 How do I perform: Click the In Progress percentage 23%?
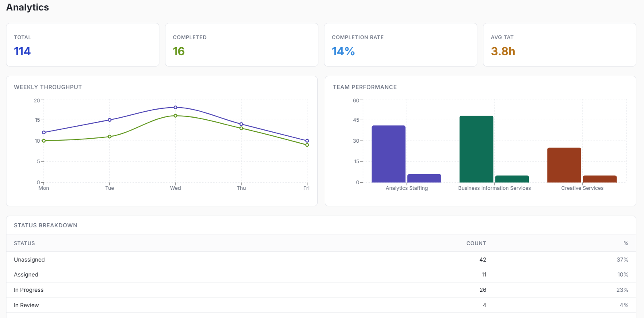(x=622, y=290)
